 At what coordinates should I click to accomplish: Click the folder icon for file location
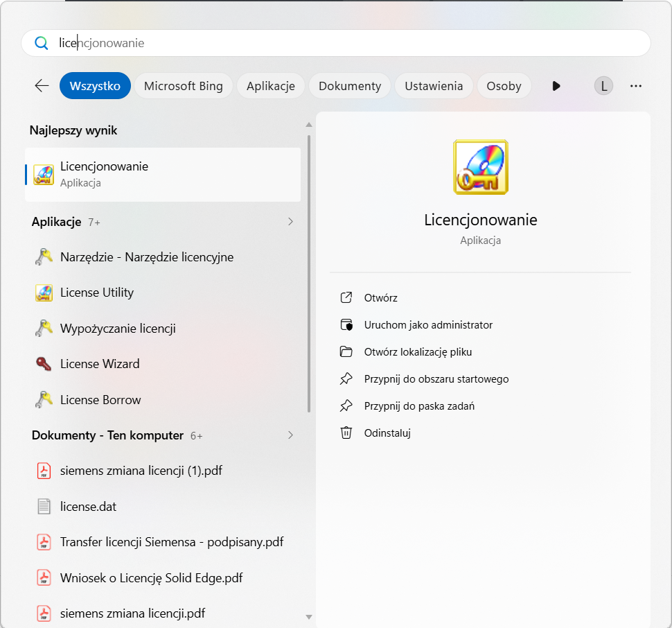346,351
